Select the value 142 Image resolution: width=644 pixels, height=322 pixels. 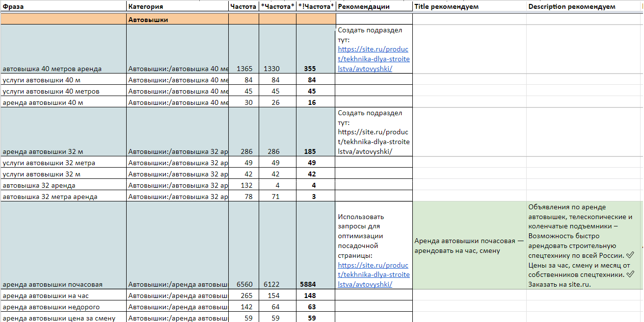pyautogui.click(x=246, y=307)
